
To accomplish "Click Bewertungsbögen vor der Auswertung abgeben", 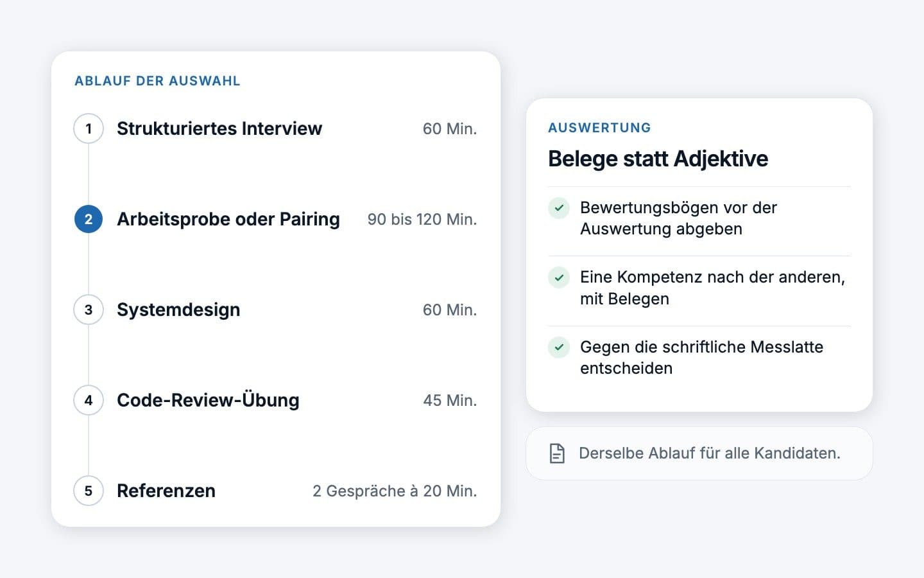I will [678, 218].
